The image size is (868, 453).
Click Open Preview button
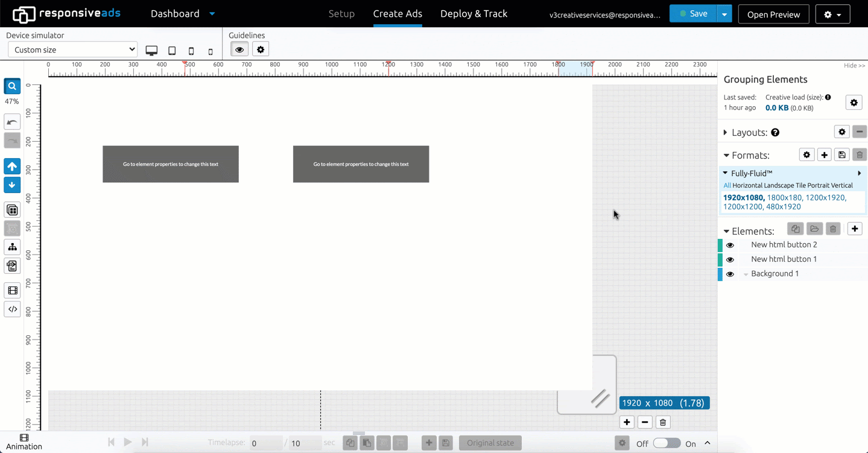(773, 14)
